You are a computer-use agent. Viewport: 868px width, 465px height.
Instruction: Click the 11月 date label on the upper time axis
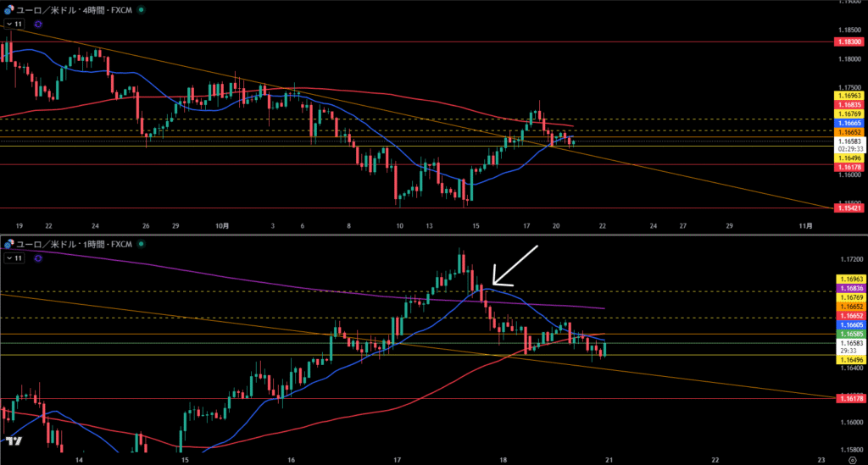[807, 226]
